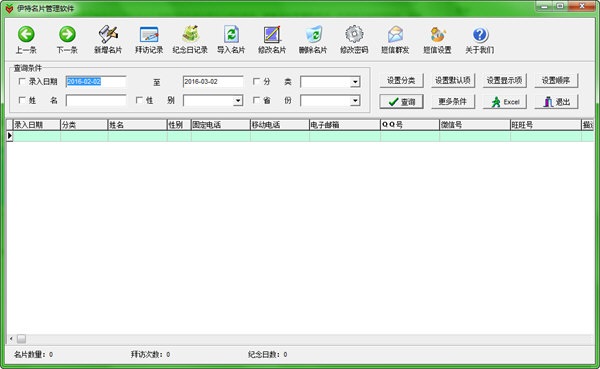The image size is (600, 369).
Task: Enable the name (姓名) filter checkbox
Action: pos(22,100)
